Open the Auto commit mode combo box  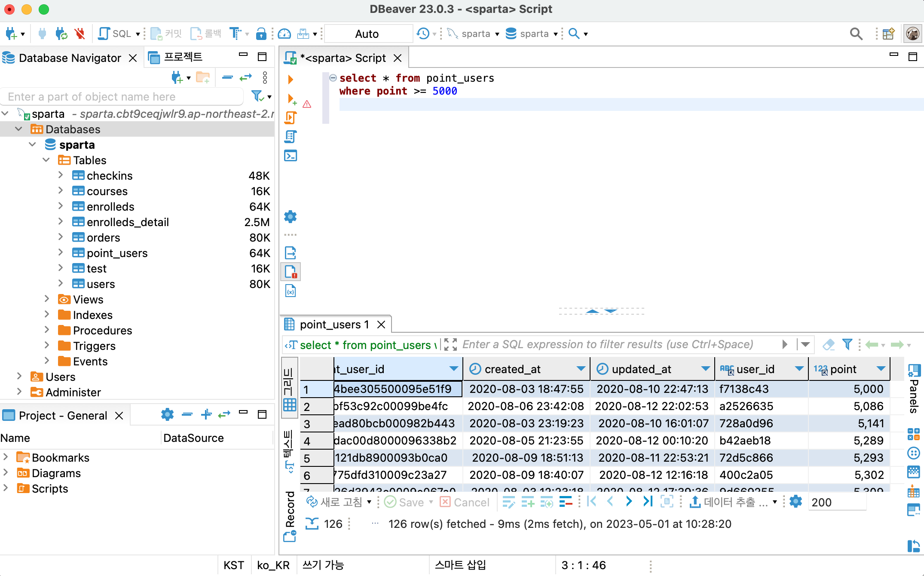(x=367, y=34)
